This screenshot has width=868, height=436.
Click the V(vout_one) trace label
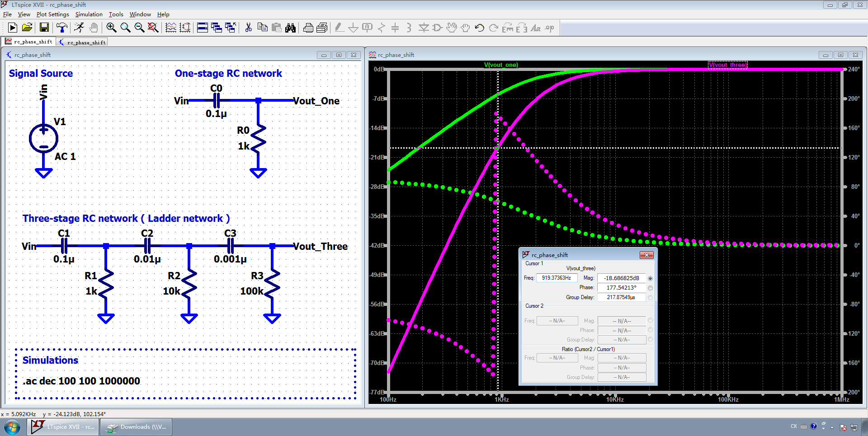(x=501, y=65)
